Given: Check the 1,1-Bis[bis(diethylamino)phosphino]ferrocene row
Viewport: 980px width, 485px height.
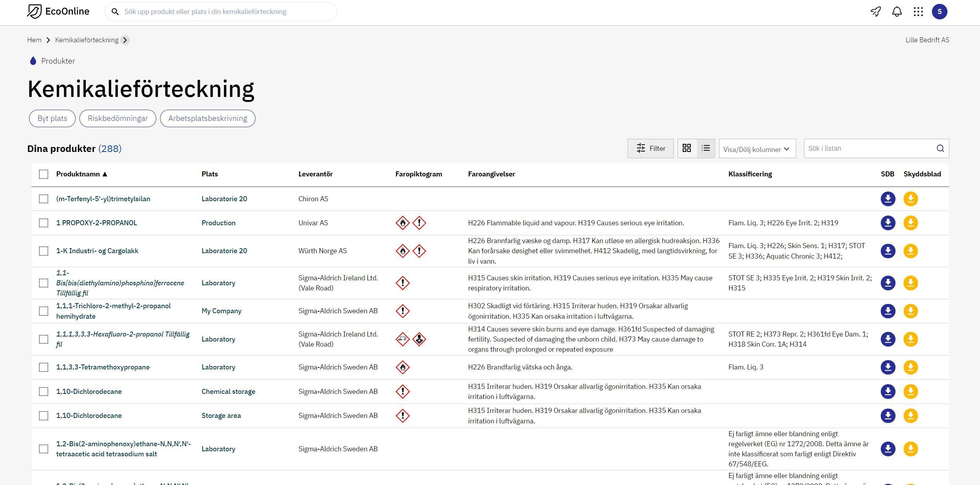Looking at the screenshot, I should 43,283.
